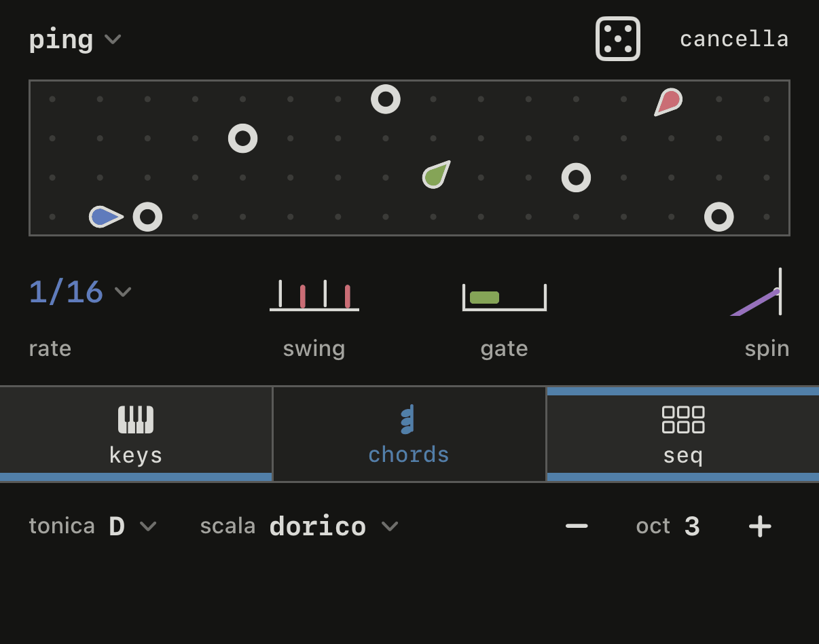Toggle the ring node at the bottom right

pos(719,217)
